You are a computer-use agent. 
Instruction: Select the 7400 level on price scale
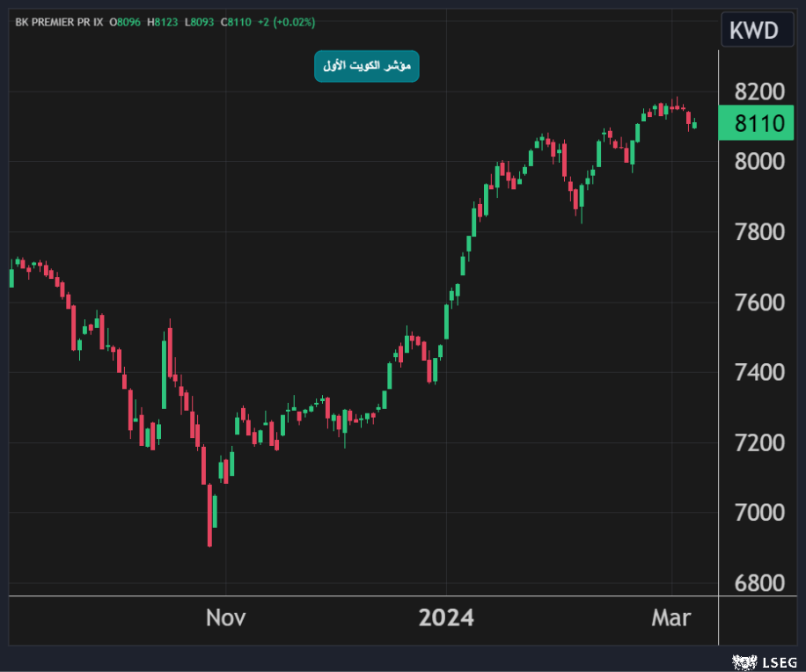[758, 372]
